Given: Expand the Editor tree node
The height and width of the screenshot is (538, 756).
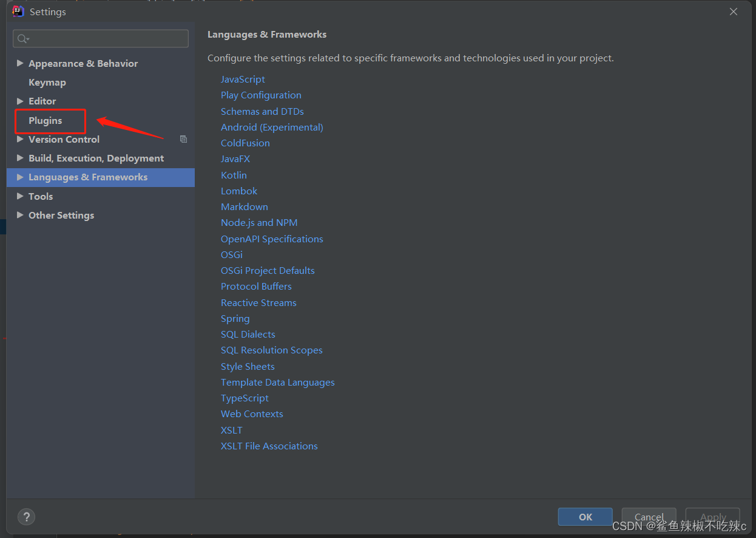Looking at the screenshot, I should [19, 101].
